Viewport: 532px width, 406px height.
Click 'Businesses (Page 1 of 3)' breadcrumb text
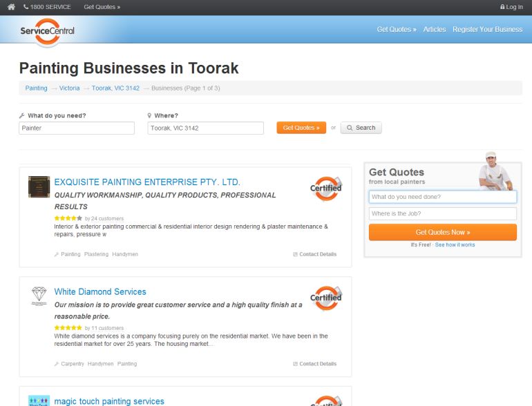click(x=186, y=88)
